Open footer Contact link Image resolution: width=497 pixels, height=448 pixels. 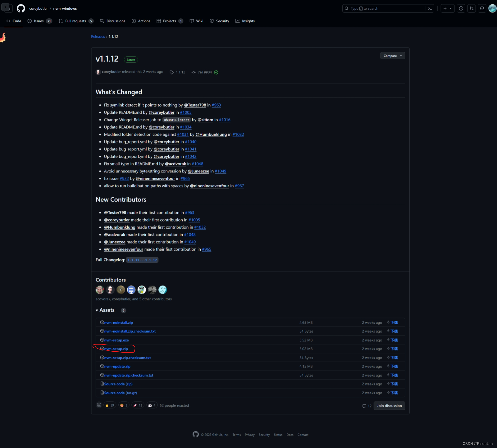[303, 435]
